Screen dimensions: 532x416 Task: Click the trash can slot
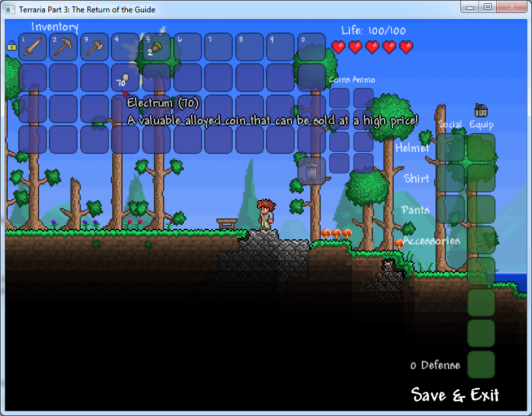(312, 171)
